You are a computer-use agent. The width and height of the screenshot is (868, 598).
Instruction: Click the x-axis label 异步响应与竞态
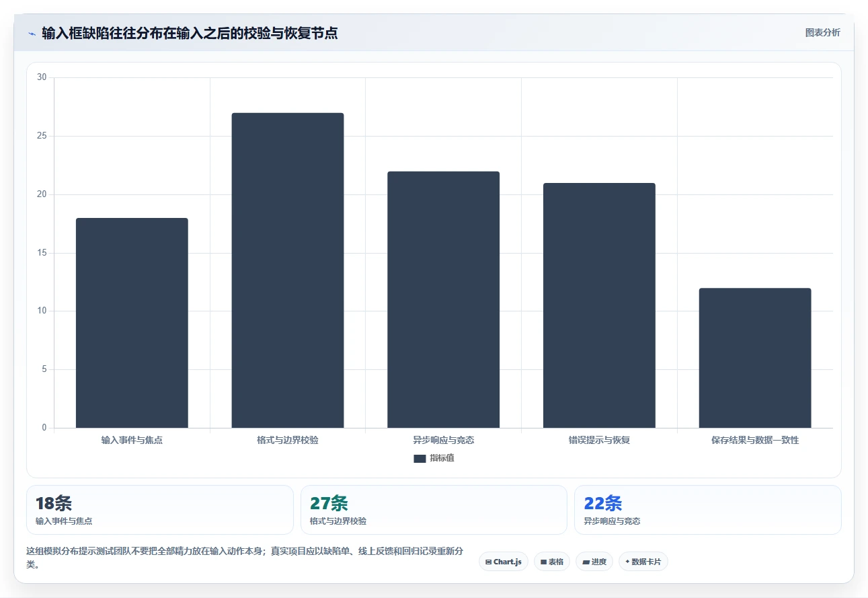(x=444, y=441)
